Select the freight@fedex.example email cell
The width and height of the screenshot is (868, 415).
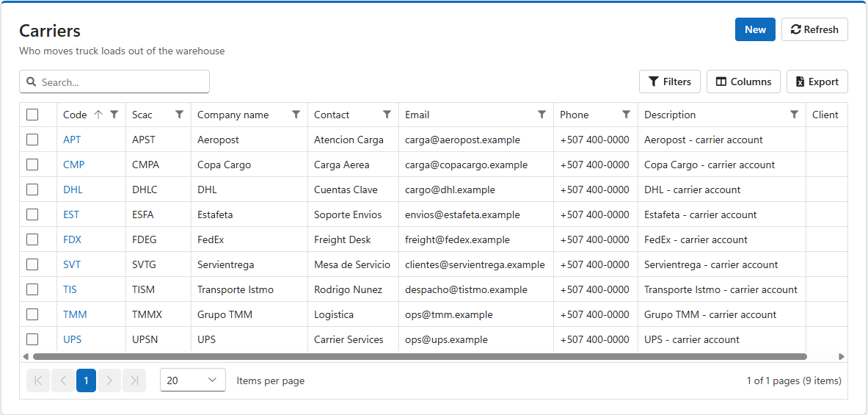coord(476,239)
